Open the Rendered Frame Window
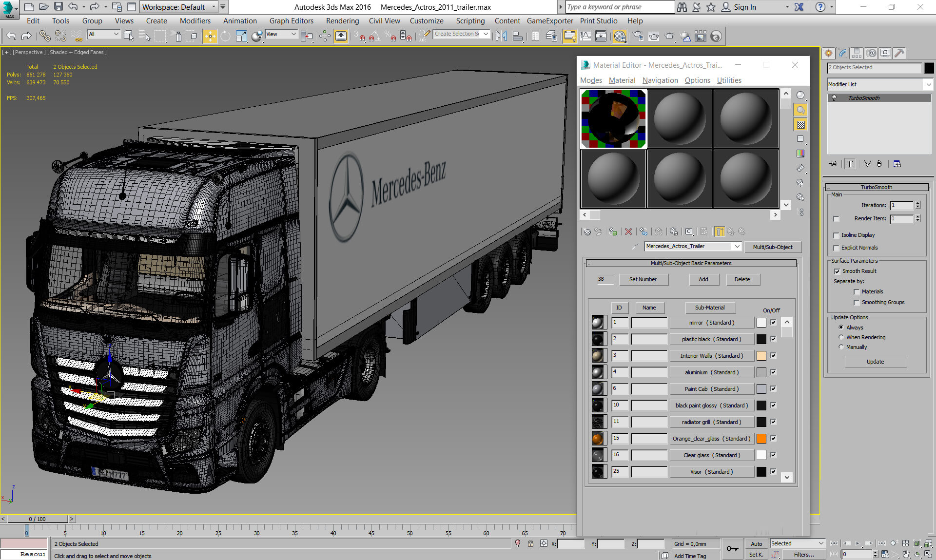Image resolution: width=936 pixels, height=560 pixels. (653, 36)
